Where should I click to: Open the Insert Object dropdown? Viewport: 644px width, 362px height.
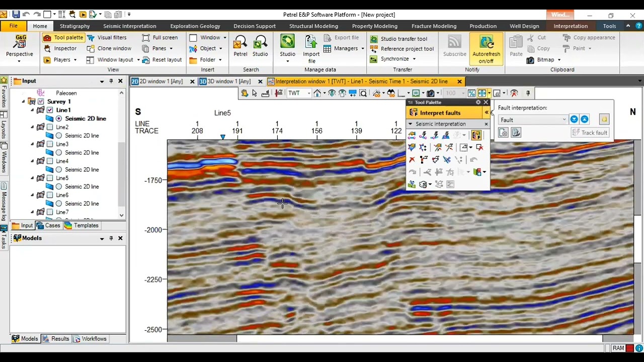click(x=220, y=49)
